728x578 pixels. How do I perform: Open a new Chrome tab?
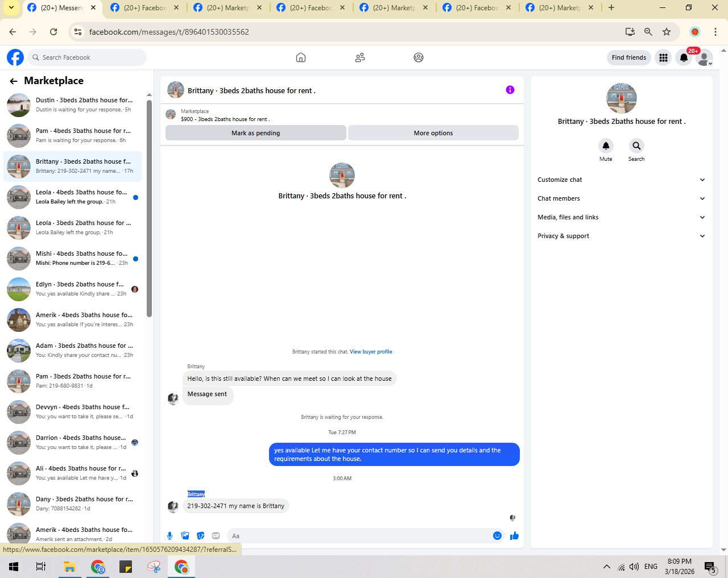click(611, 7)
